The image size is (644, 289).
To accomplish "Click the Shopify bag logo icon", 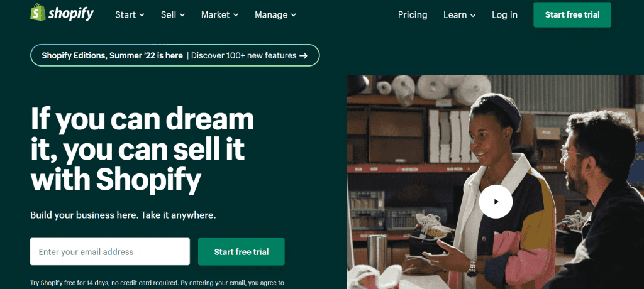I will click(x=38, y=13).
